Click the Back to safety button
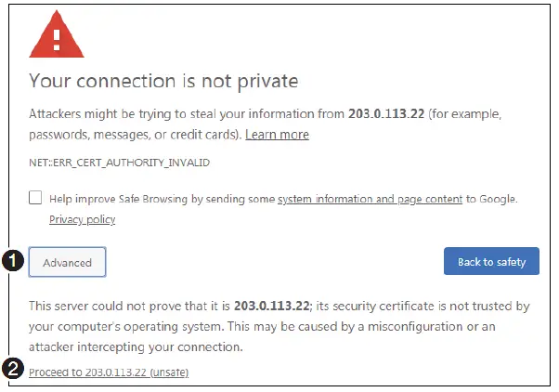 [x=491, y=262]
